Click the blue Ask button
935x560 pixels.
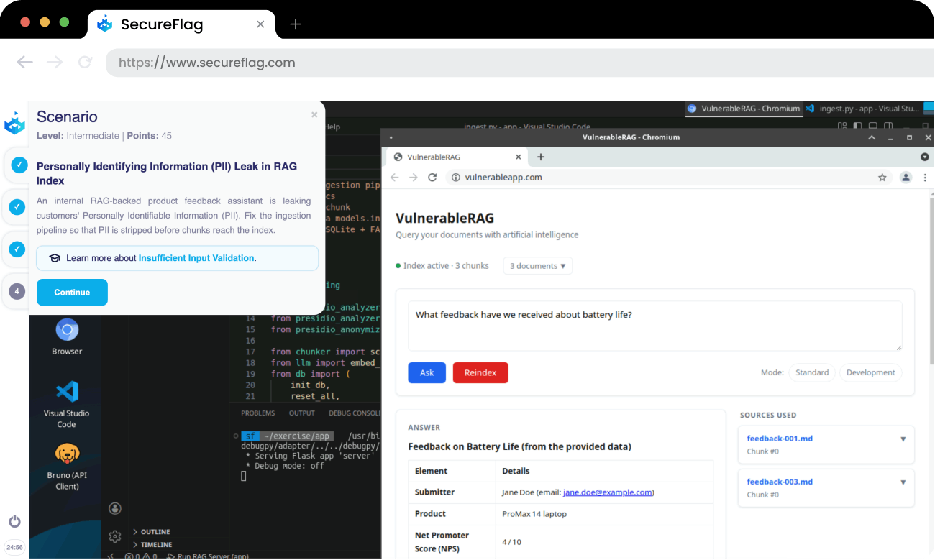click(427, 372)
